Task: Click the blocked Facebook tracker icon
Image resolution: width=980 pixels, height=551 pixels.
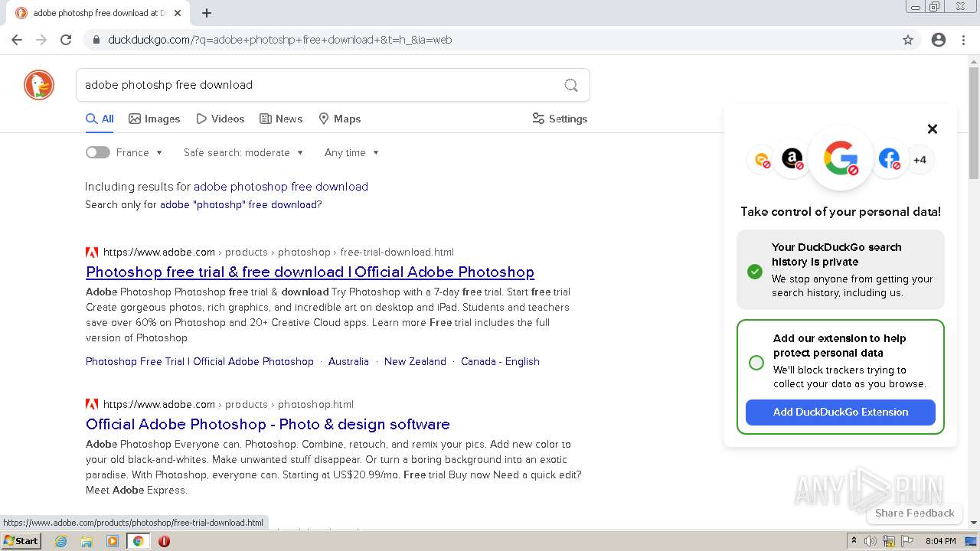Action: pos(889,159)
